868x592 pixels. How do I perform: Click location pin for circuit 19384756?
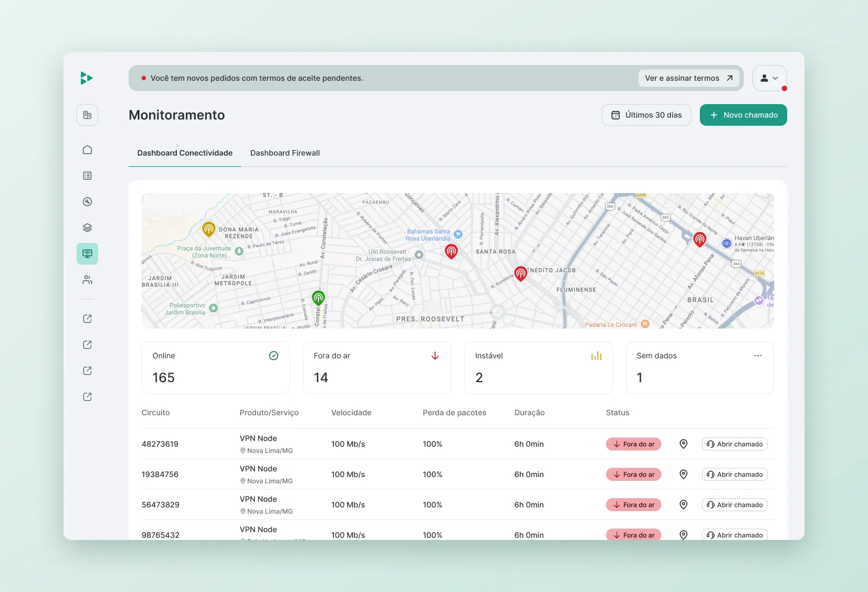[684, 474]
